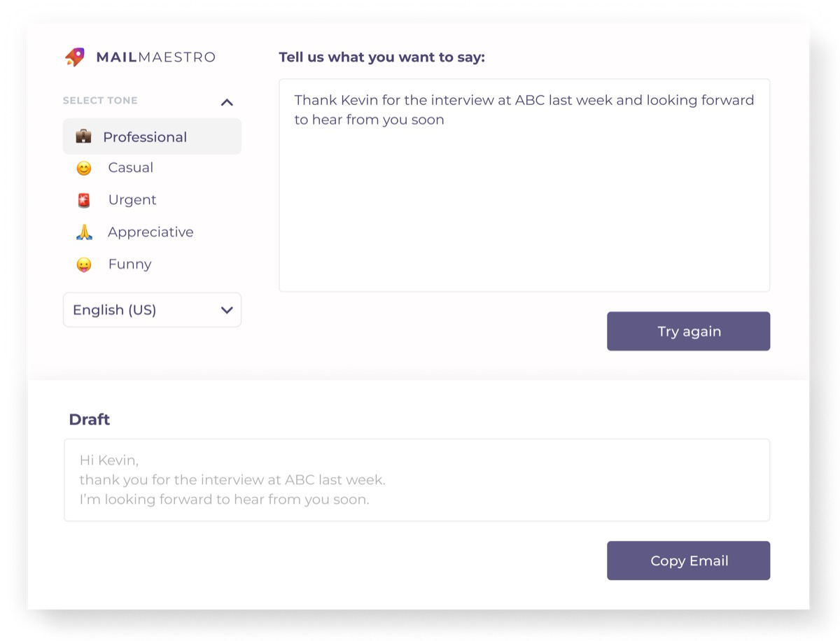
Task: Click the red siren icon for Urgent
Action: 84,200
